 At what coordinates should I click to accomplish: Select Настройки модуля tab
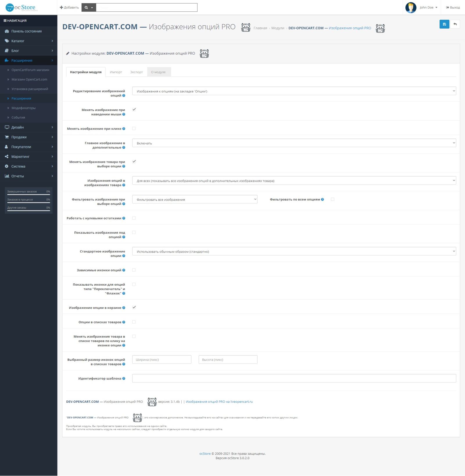(x=86, y=72)
